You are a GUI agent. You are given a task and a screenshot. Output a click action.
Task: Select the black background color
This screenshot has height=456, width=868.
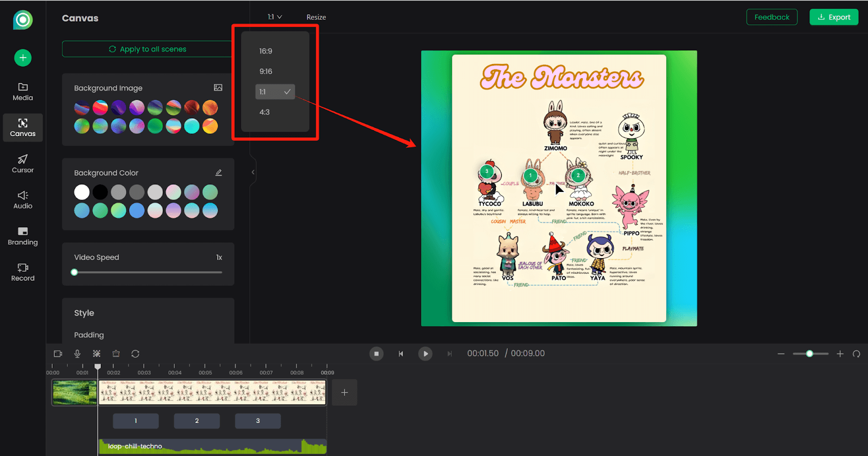coord(100,192)
